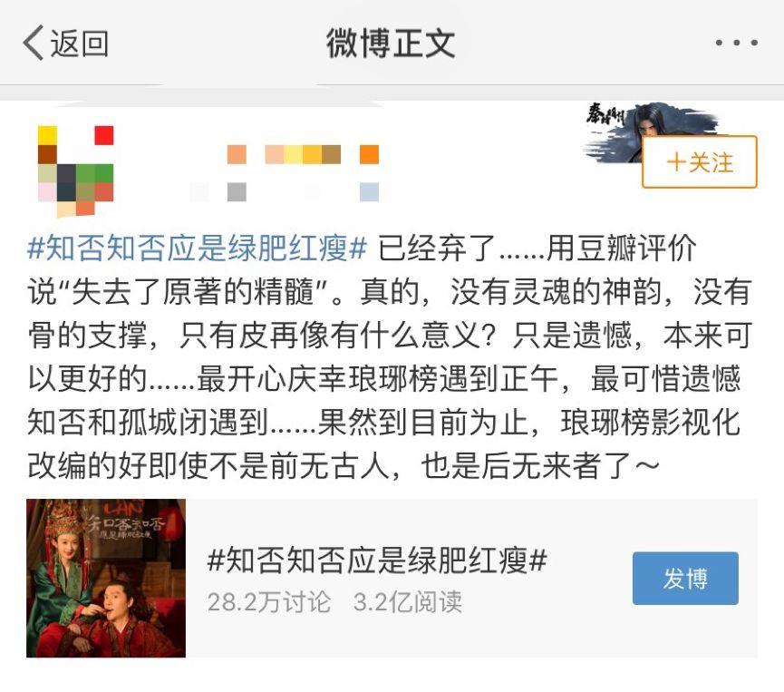Click the 3.2亿阅读 read count
784x692 pixels.
pos(408,601)
